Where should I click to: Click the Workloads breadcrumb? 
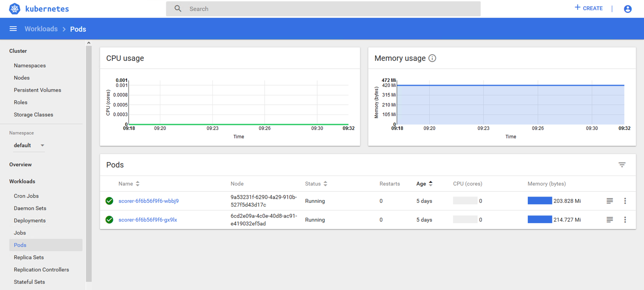[41, 29]
